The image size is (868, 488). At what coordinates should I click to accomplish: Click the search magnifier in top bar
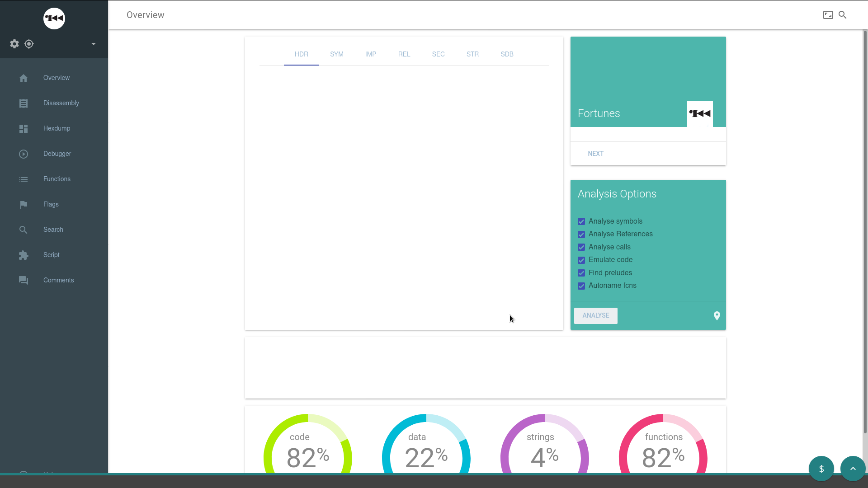click(x=843, y=15)
